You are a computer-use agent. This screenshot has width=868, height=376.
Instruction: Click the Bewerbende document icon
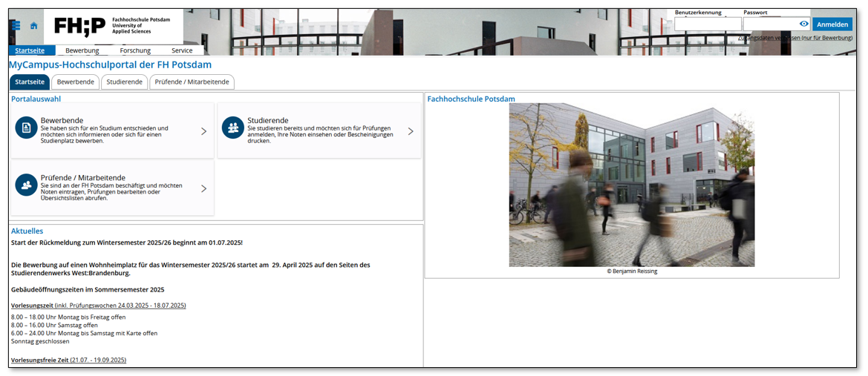(26, 128)
